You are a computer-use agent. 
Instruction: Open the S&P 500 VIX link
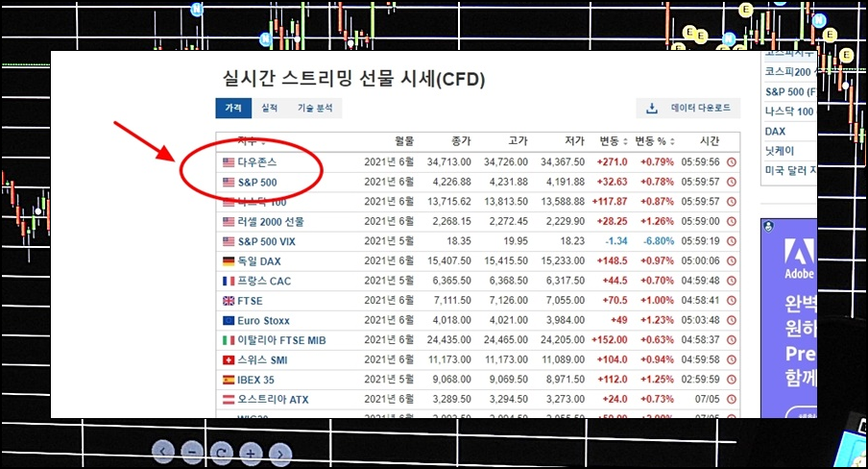pyautogui.click(x=267, y=241)
